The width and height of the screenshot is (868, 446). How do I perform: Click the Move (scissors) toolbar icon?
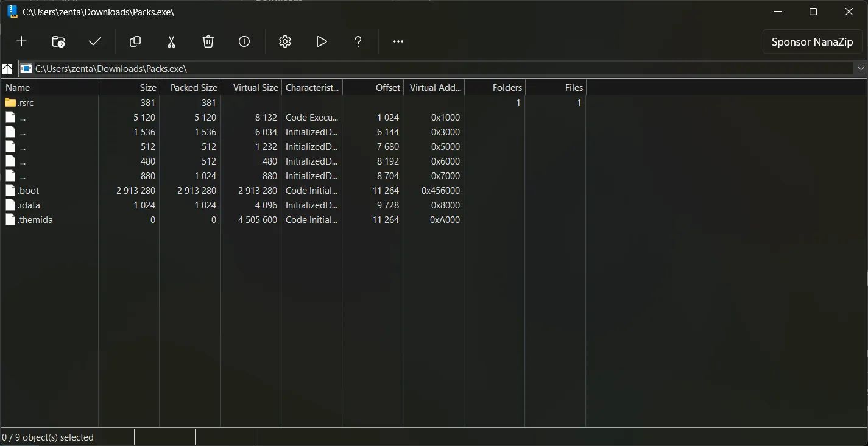coord(171,41)
